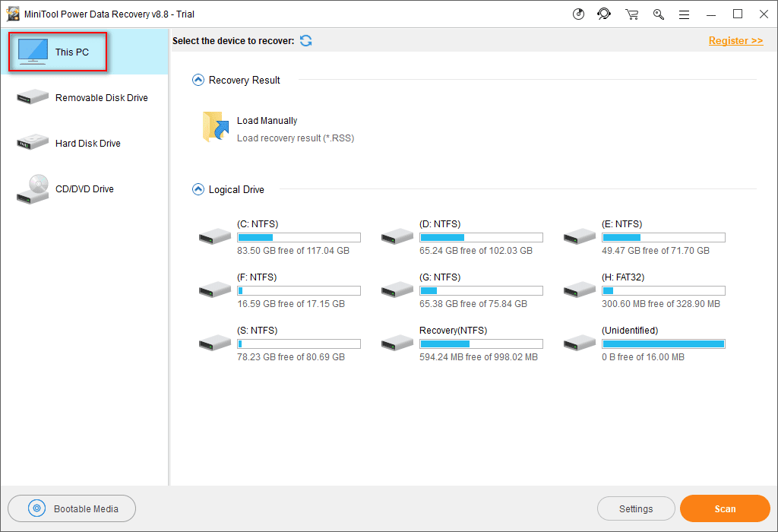
Task: Click the (S: NTFS) drive label
Action: tap(257, 330)
